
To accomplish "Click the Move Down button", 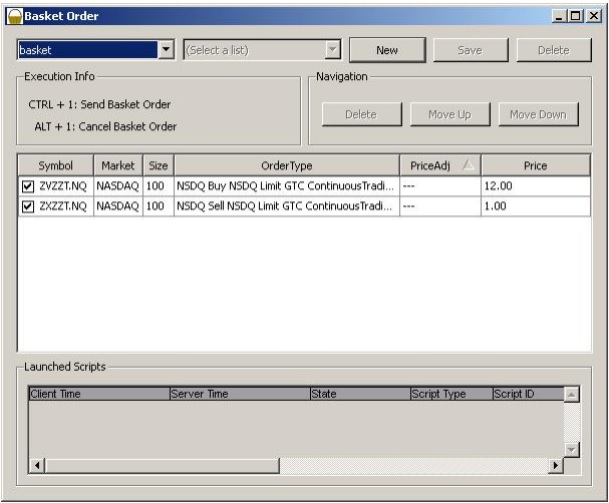I will pos(537,114).
